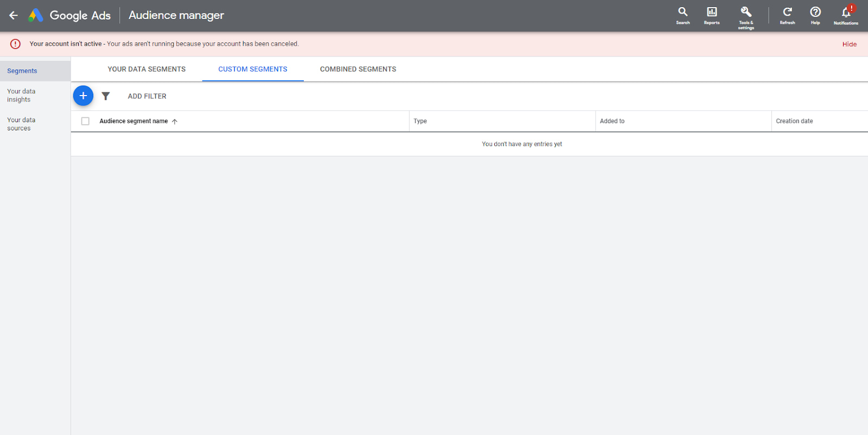Click the red account alert icon
Viewport: 868px width, 435px height.
tap(15, 44)
